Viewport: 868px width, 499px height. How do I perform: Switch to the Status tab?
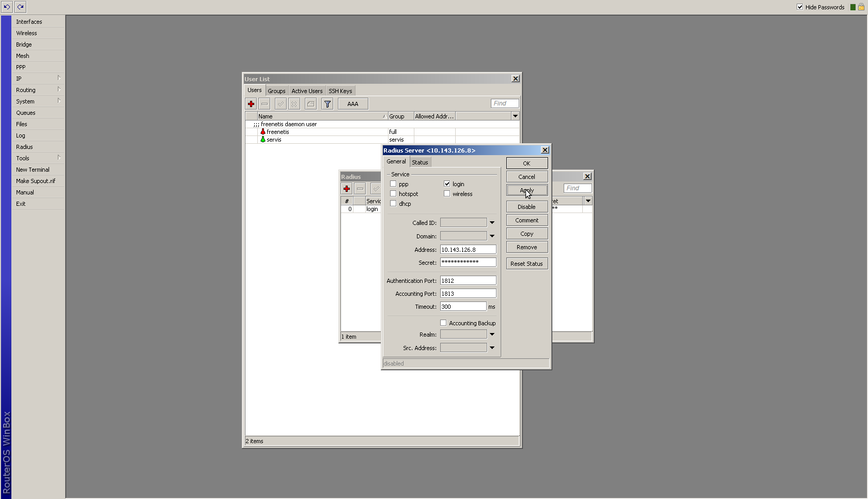point(420,162)
